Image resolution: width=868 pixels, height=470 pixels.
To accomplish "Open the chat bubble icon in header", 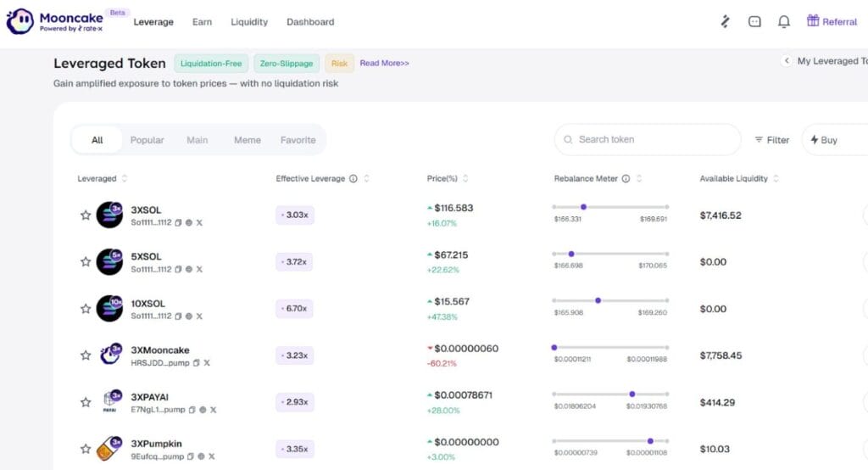I will point(754,21).
